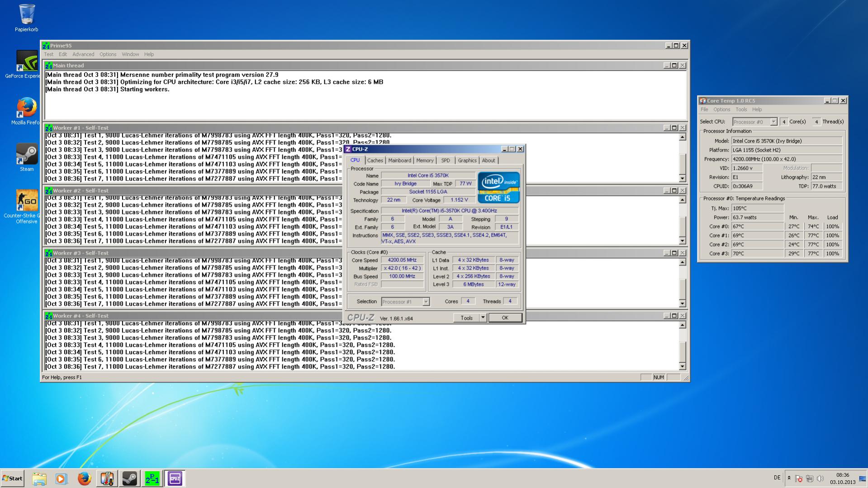Click the up arrow of the Worker #3 scrollbar
The height and width of the screenshot is (488, 868).
pos(683,262)
